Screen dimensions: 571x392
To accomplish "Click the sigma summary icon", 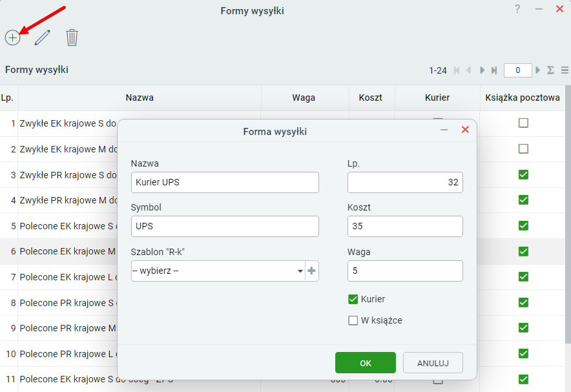I will coord(550,70).
